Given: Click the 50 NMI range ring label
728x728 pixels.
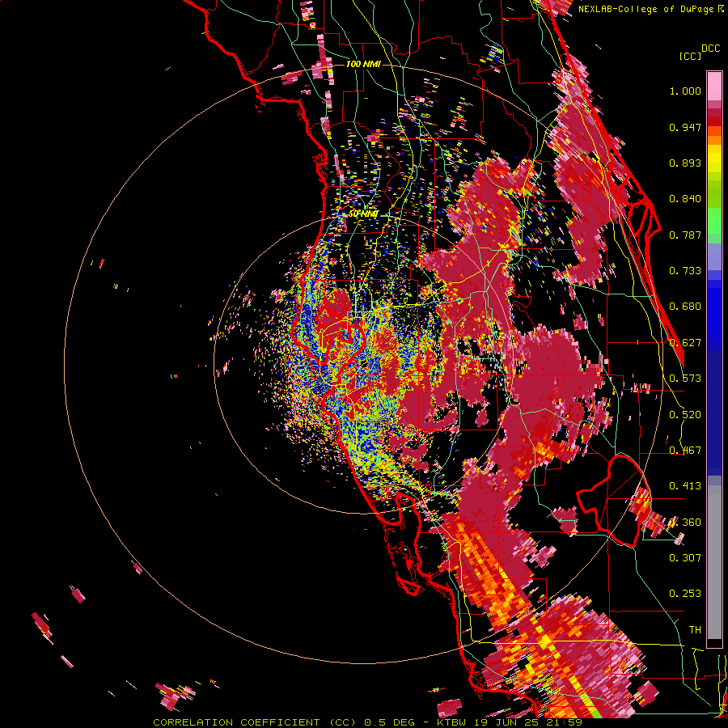Looking at the screenshot, I should point(363,214).
